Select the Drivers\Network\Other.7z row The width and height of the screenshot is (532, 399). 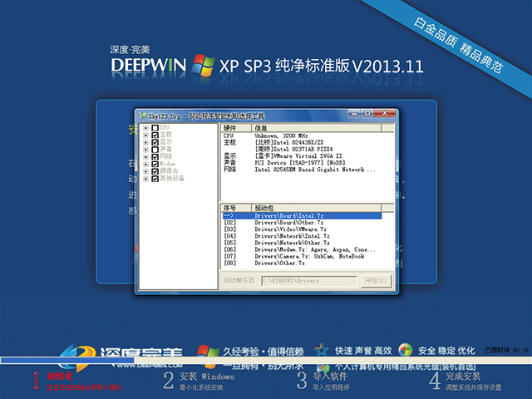click(302, 243)
